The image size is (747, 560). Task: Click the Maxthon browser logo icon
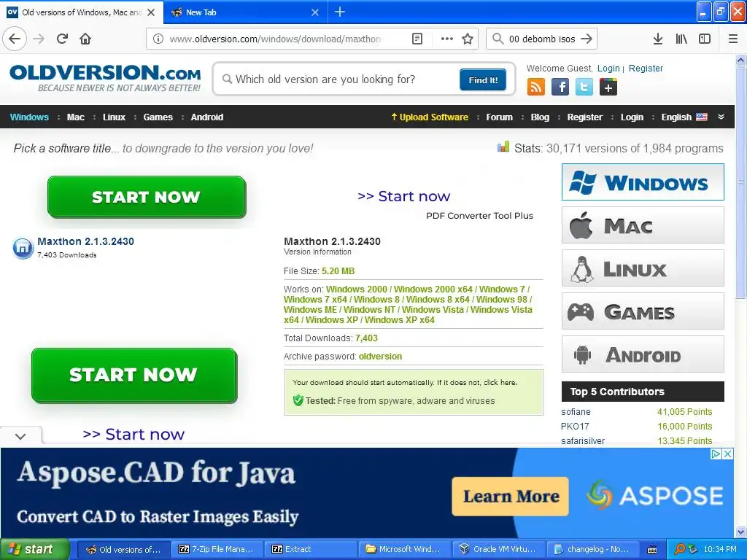coord(23,248)
